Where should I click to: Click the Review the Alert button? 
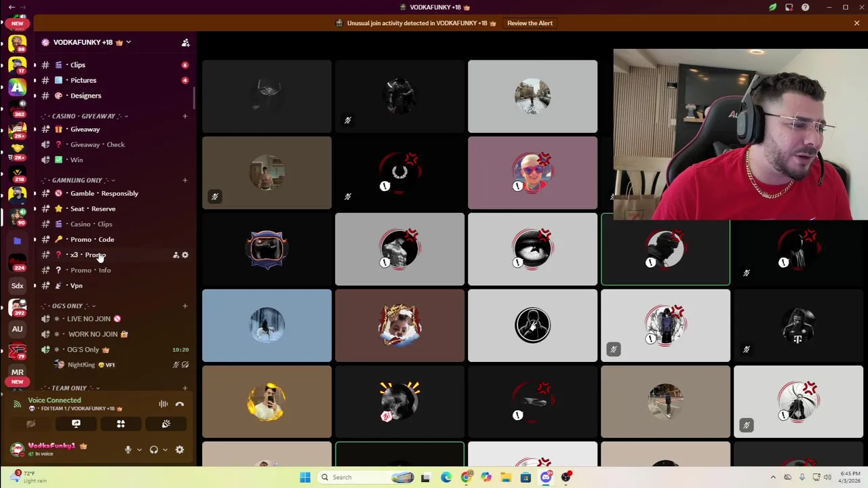(530, 23)
